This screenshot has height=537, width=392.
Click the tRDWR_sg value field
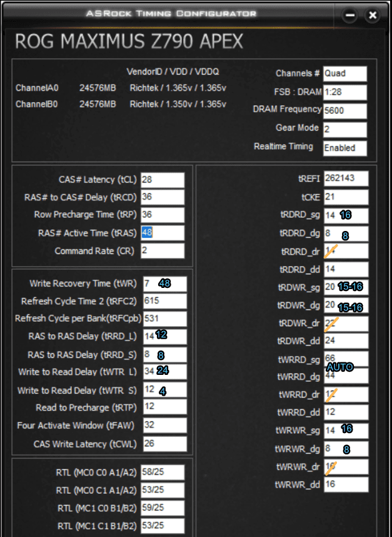(x=346, y=287)
